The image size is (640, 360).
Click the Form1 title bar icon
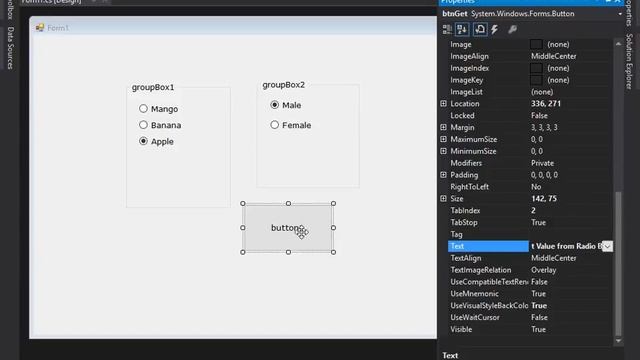point(40,28)
